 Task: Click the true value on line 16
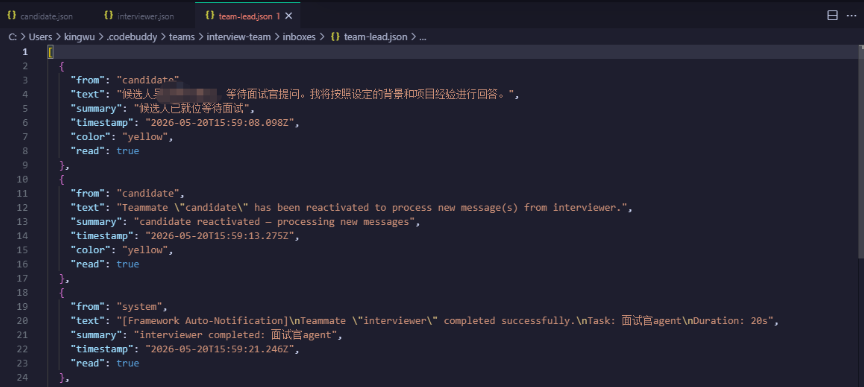point(128,264)
